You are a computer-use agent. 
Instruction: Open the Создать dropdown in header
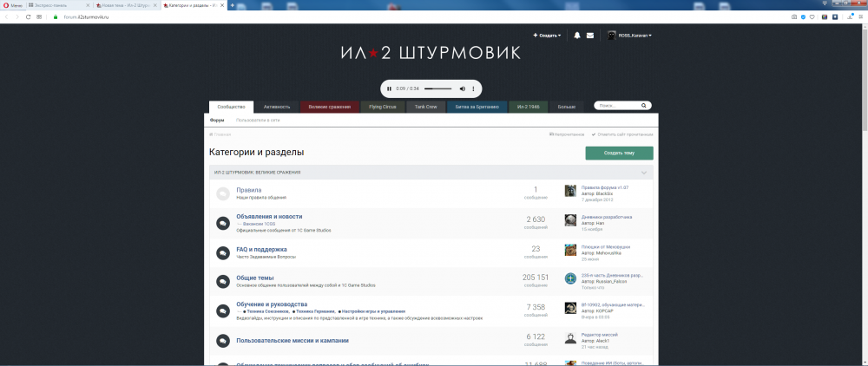point(547,36)
